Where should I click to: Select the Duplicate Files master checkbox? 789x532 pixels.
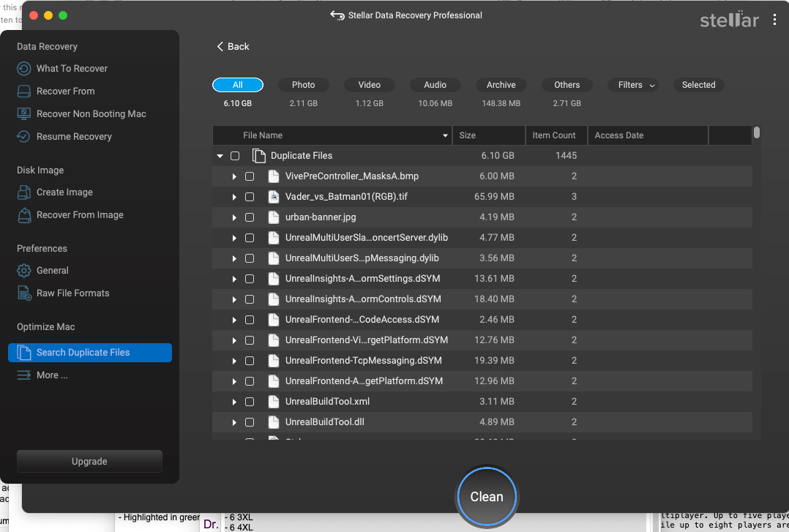pos(235,155)
